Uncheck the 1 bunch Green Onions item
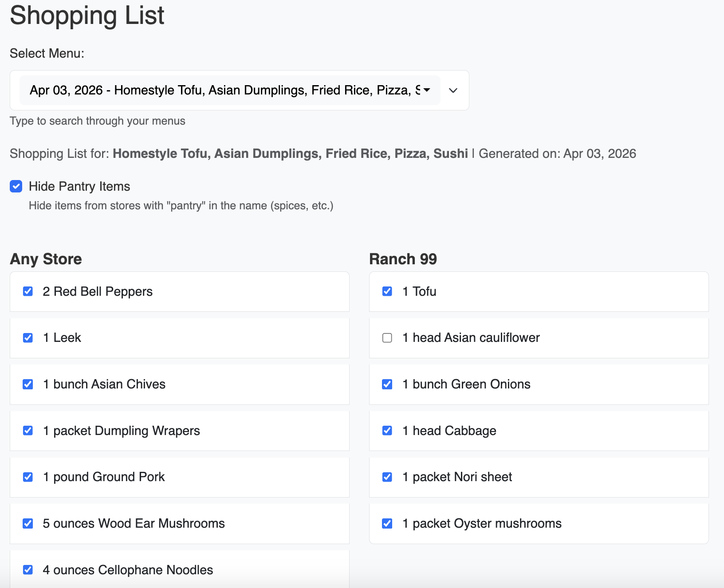The image size is (724, 588). 387,384
